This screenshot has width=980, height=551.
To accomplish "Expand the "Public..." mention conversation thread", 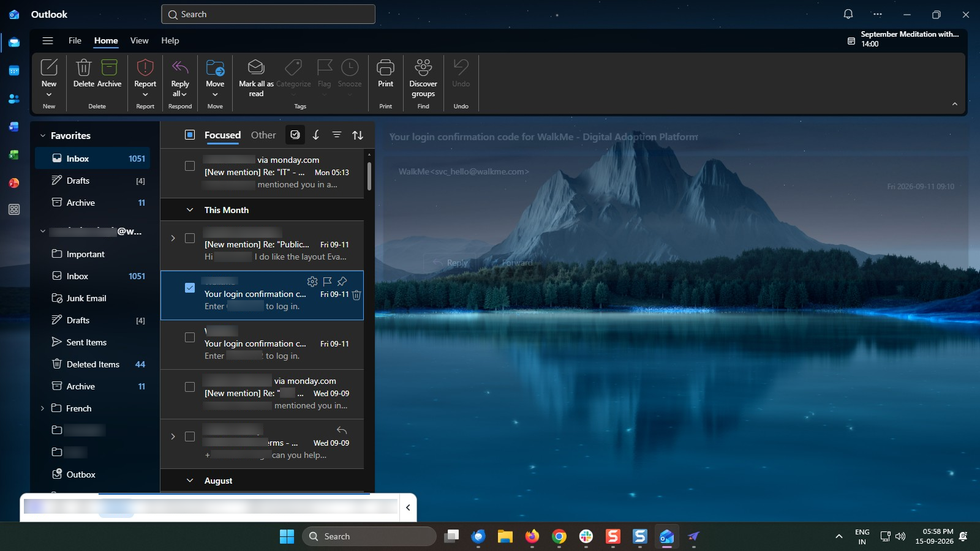I will [173, 238].
